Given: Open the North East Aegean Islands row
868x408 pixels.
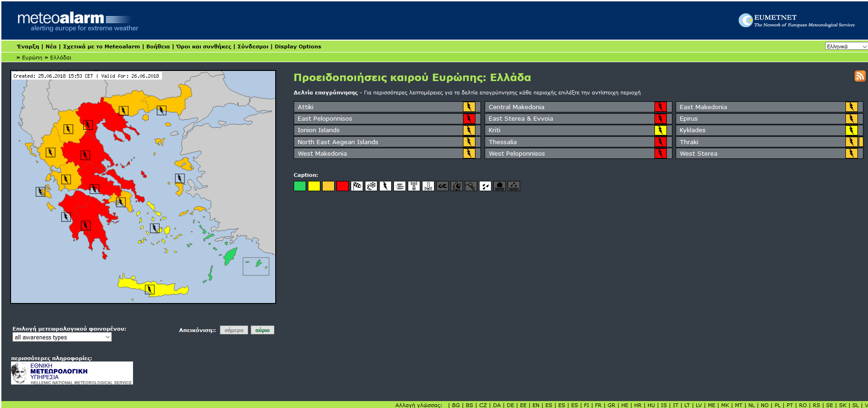Looking at the screenshot, I should tap(387, 142).
